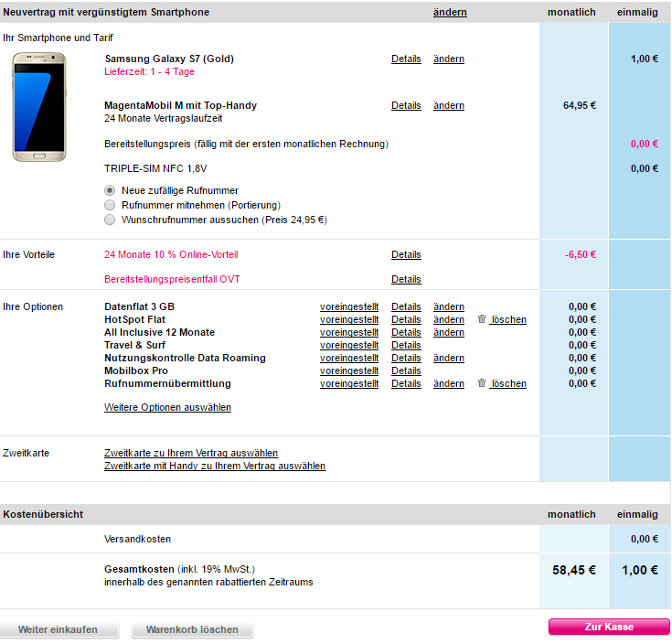The image size is (672, 644).
Task: Click the 58,45 € total monthly cost
Action: click(x=574, y=570)
